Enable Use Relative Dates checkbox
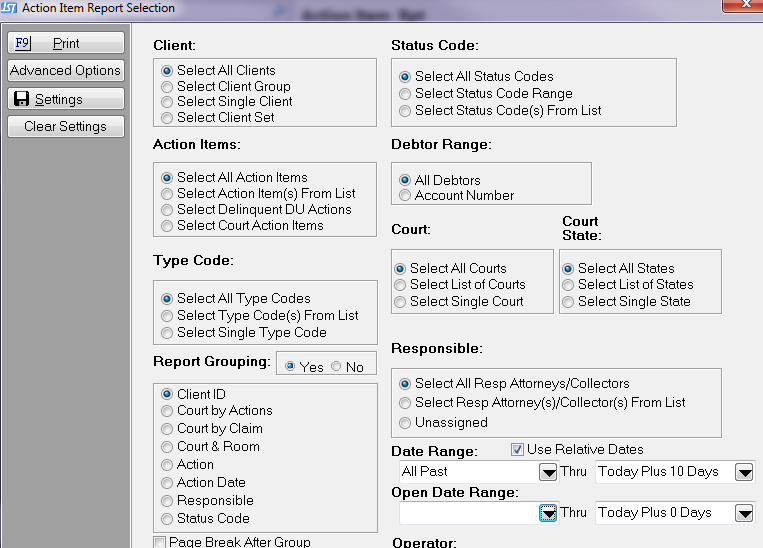 [518, 449]
